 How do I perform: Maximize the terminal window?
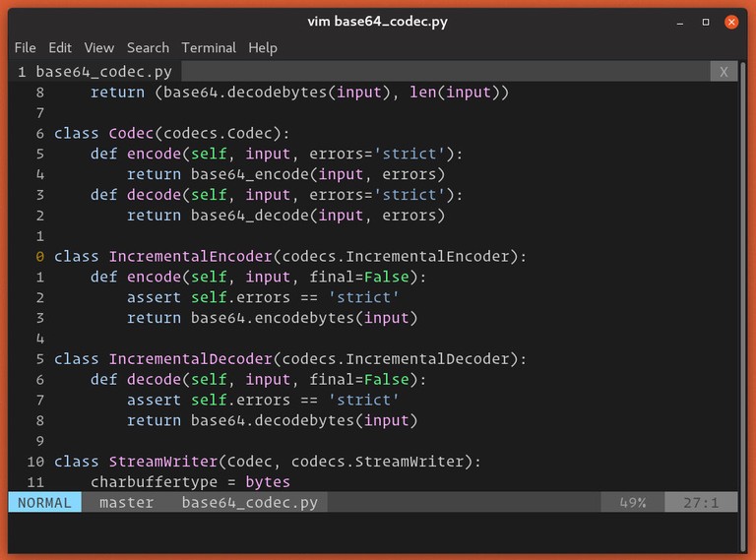point(705,21)
